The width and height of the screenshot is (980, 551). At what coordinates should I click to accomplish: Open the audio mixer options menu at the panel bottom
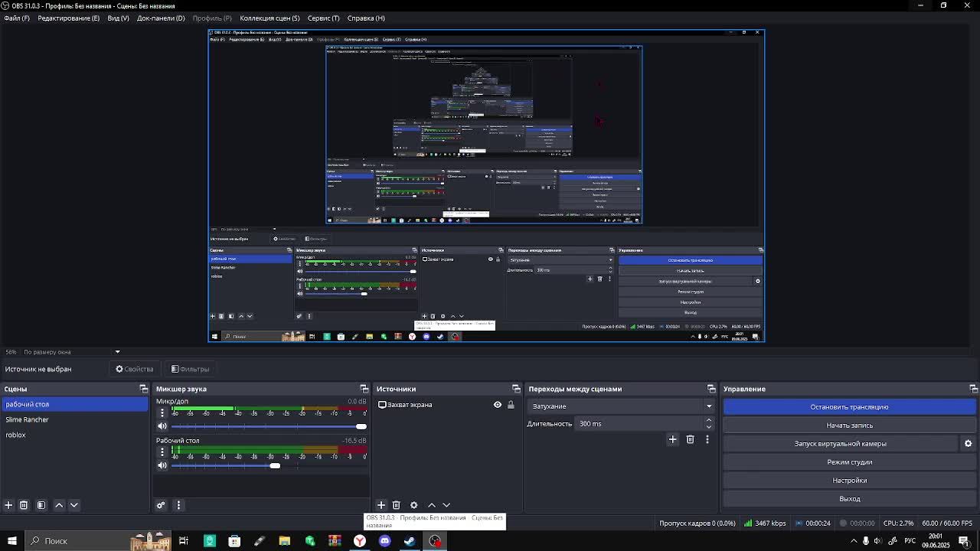pyautogui.click(x=178, y=505)
